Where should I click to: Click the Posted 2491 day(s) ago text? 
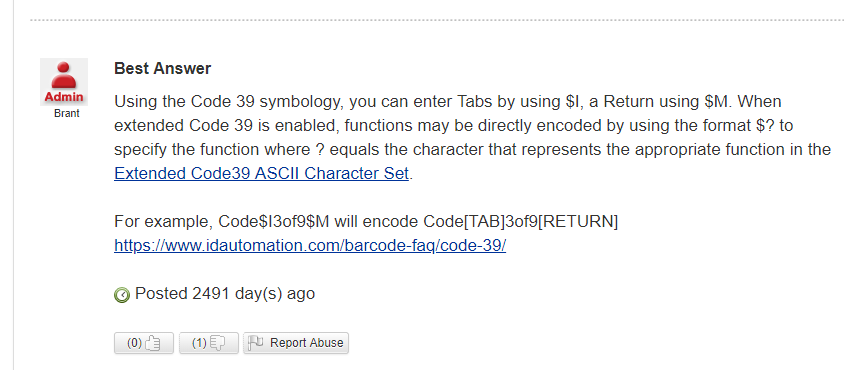(x=225, y=294)
